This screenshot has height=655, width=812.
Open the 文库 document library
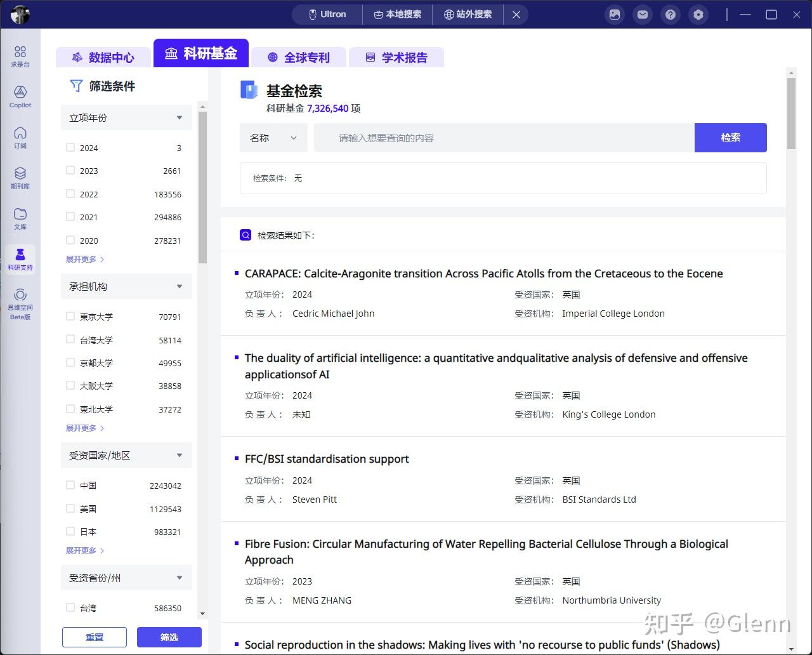(x=20, y=218)
